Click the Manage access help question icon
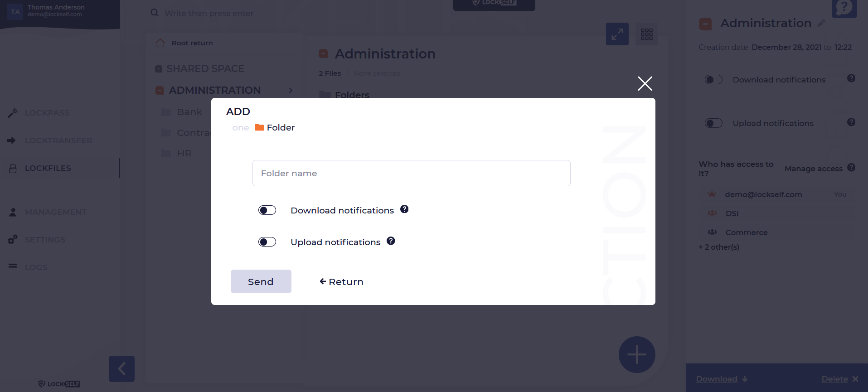This screenshot has width=868, height=392. pyautogui.click(x=851, y=167)
